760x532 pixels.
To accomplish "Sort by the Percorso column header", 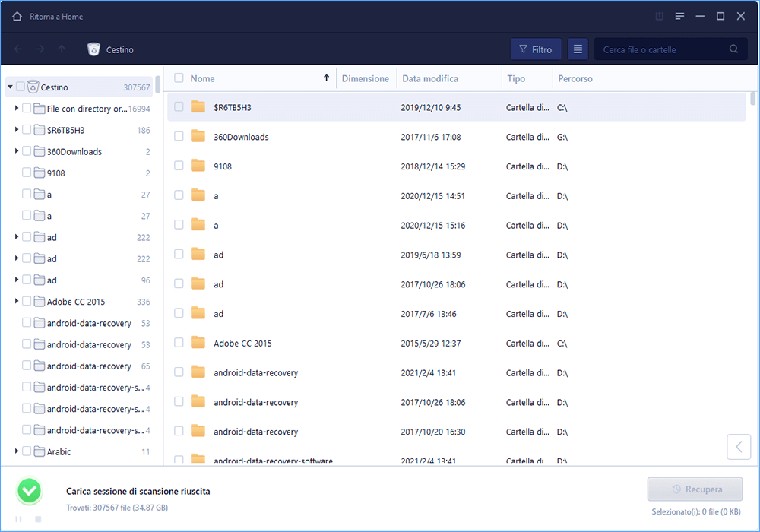I will pyautogui.click(x=575, y=78).
